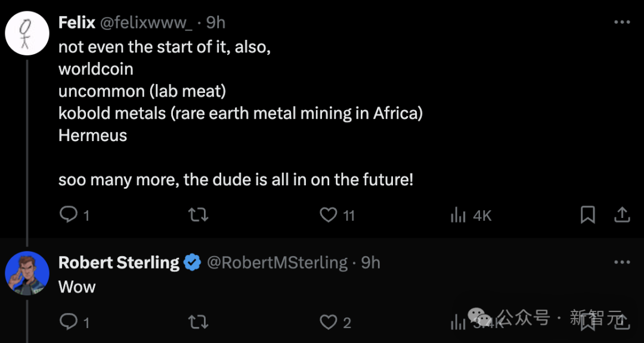Like Robert Sterling's Wow tweet
Viewport: 644px width, 343px height.
pos(329,322)
